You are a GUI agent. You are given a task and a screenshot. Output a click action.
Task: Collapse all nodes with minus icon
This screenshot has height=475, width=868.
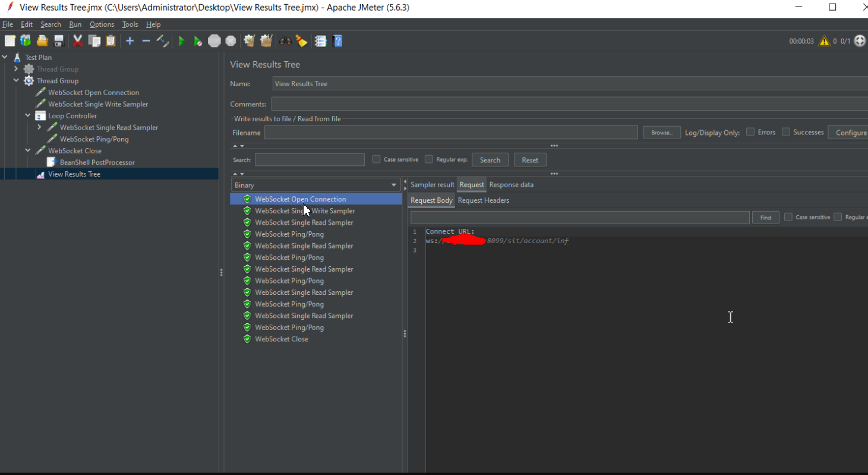[146, 41]
